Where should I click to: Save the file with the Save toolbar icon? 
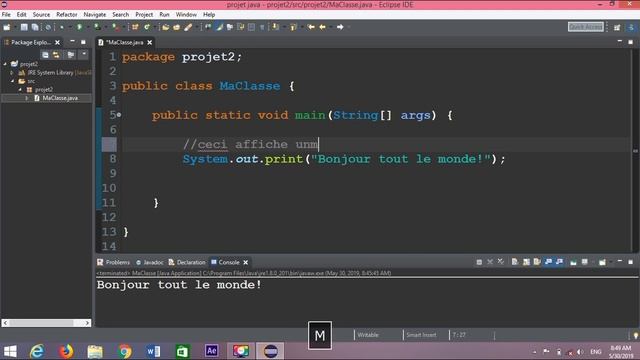coord(24,27)
